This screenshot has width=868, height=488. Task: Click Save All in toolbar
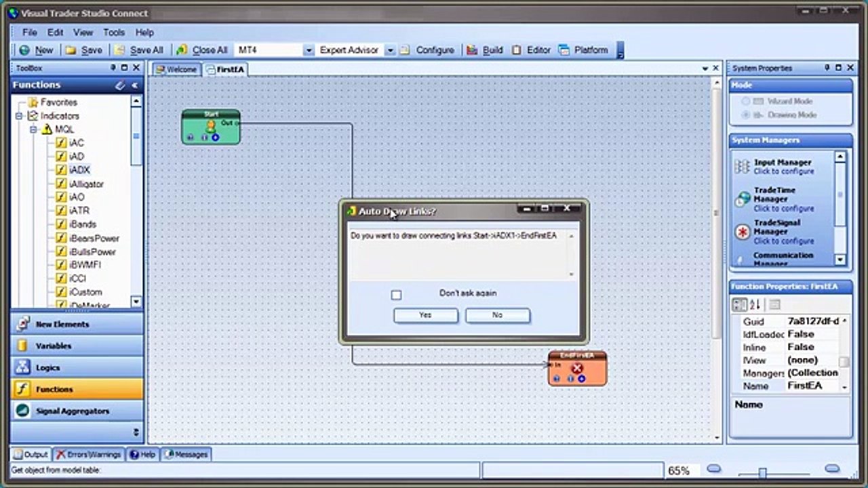pyautogui.click(x=139, y=50)
